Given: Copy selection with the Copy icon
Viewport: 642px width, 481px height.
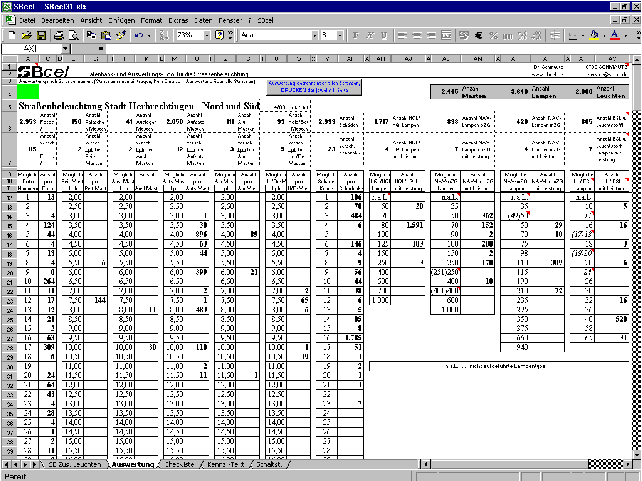Looking at the screenshot, I should pyautogui.click(x=91, y=36).
